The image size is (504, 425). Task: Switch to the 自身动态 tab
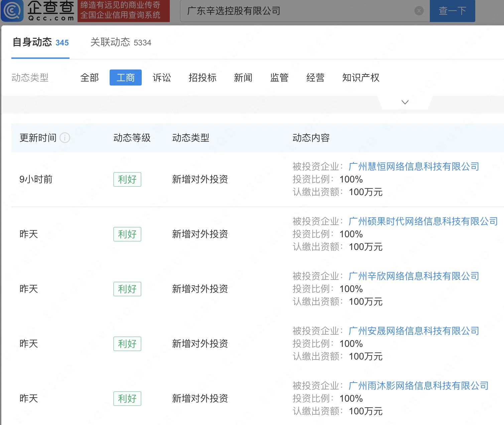(40, 42)
